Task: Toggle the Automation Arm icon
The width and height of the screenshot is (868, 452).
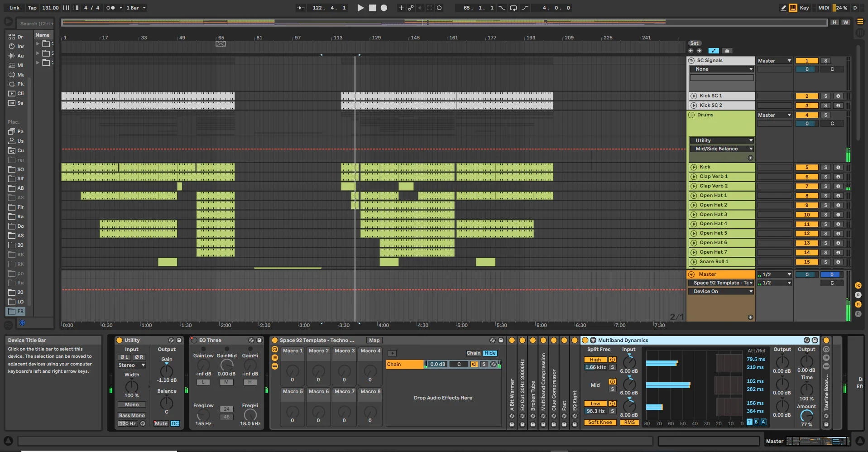Action: pyautogui.click(x=411, y=8)
